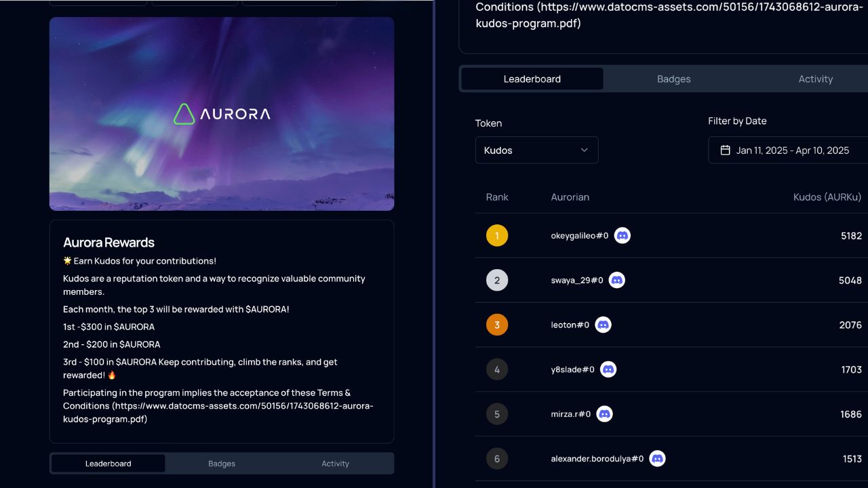Click the 5048 kudos value
Image resolution: width=868 pixels, height=488 pixels.
[850, 281]
